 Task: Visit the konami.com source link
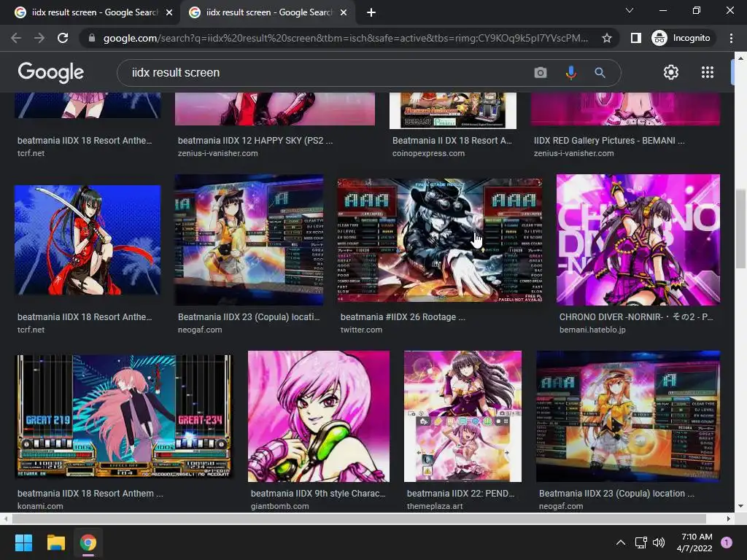click(x=40, y=506)
